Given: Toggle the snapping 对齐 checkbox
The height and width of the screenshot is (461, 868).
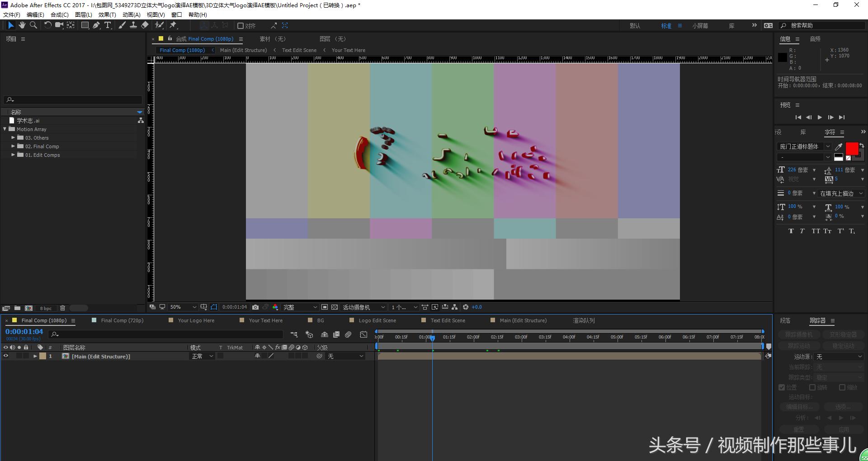Looking at the screenshot, I should [241, 26].
